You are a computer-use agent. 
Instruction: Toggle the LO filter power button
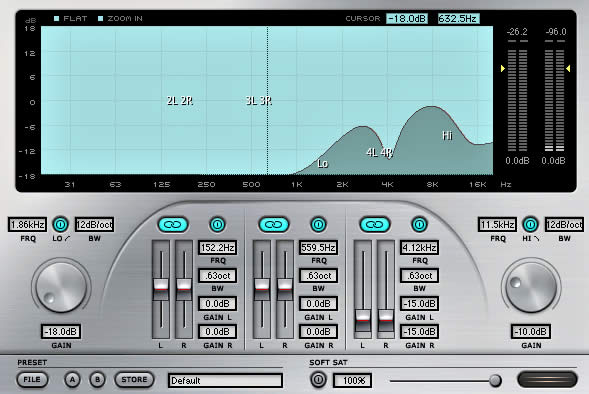tap(60, 225)
